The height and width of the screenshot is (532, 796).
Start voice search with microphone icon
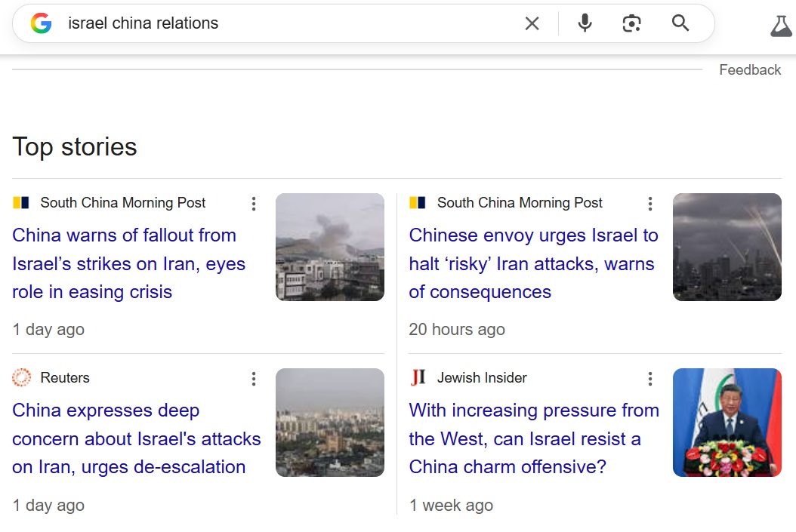coord(585,23)
